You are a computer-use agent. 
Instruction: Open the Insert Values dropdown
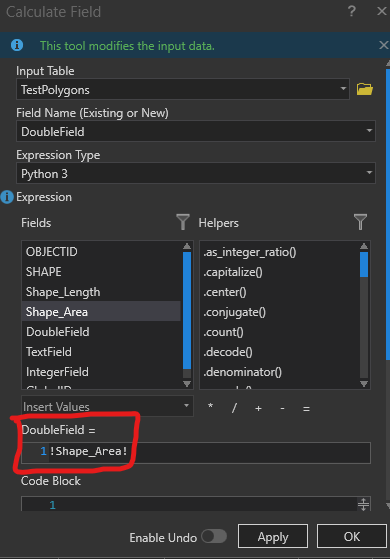coord(107,406)
